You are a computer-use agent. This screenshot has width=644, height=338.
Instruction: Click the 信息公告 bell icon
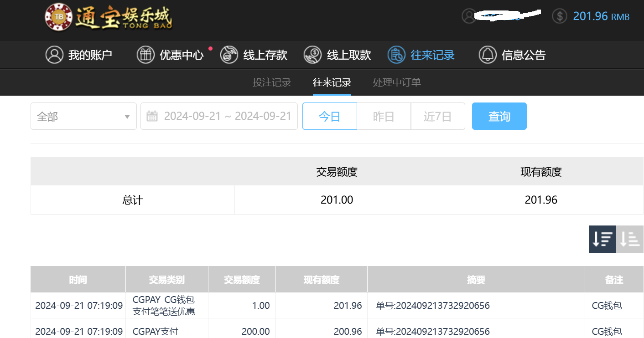coord(487,55)
